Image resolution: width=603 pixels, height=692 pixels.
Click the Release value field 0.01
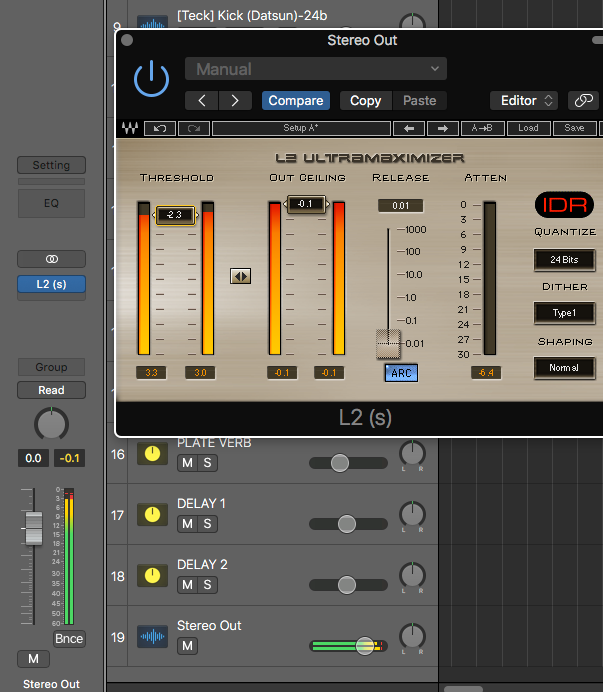pos(400,206)
